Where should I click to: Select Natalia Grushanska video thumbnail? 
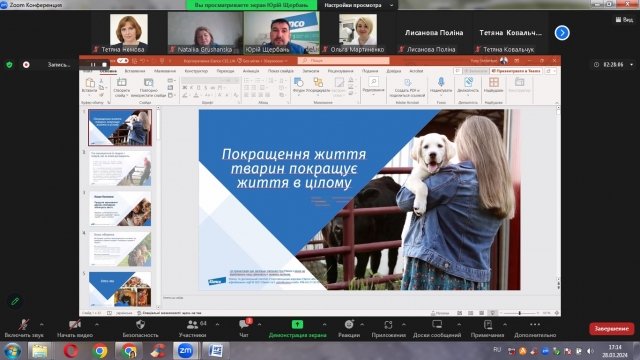click(205, 33)
